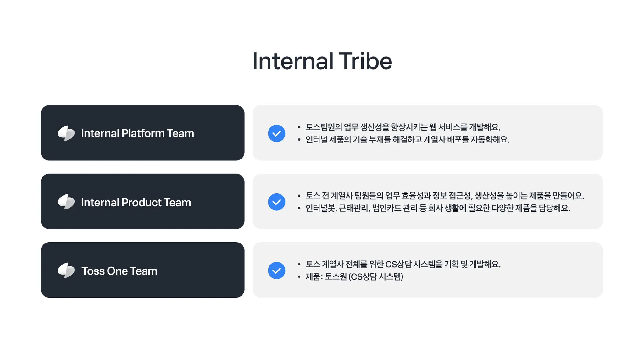Click the Toss logo beside Toss One Team

[x=66, y=270]
